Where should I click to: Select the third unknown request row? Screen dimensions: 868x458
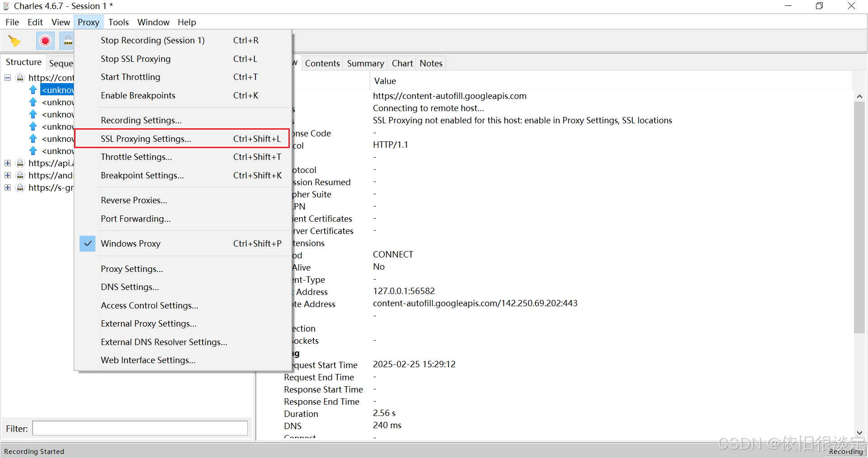point(57,114)
